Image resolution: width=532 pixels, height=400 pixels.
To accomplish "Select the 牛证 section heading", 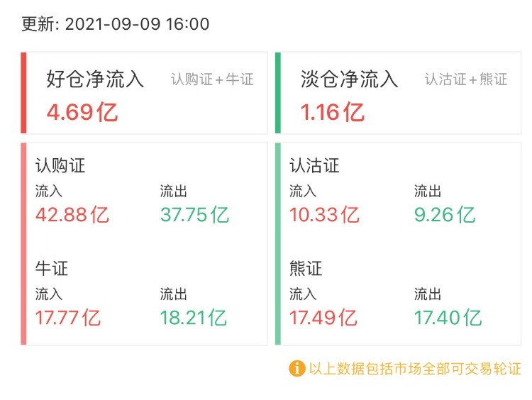I will coord(52,269).
